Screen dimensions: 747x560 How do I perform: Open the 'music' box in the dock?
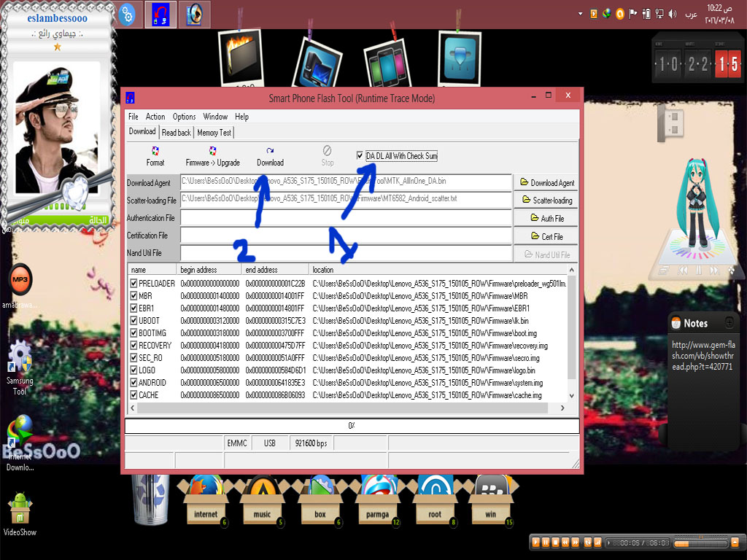point(262,502)
